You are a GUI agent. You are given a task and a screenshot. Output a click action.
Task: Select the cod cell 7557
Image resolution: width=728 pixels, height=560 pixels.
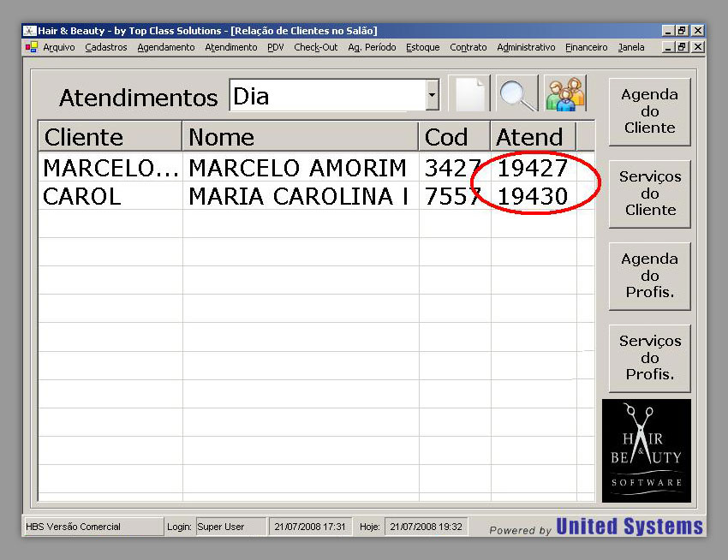tap(455, 196)
